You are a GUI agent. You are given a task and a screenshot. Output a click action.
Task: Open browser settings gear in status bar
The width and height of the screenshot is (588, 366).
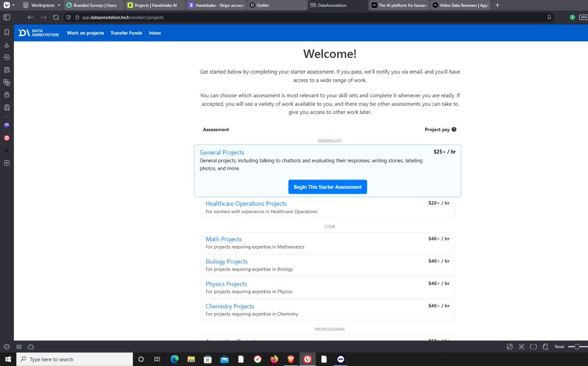click(x=7, y=347)
